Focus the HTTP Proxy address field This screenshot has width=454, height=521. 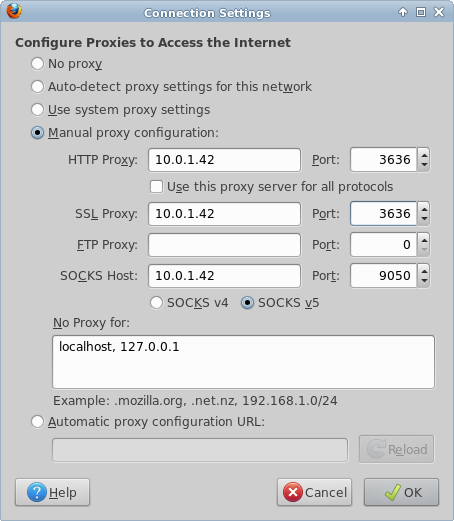224,160
